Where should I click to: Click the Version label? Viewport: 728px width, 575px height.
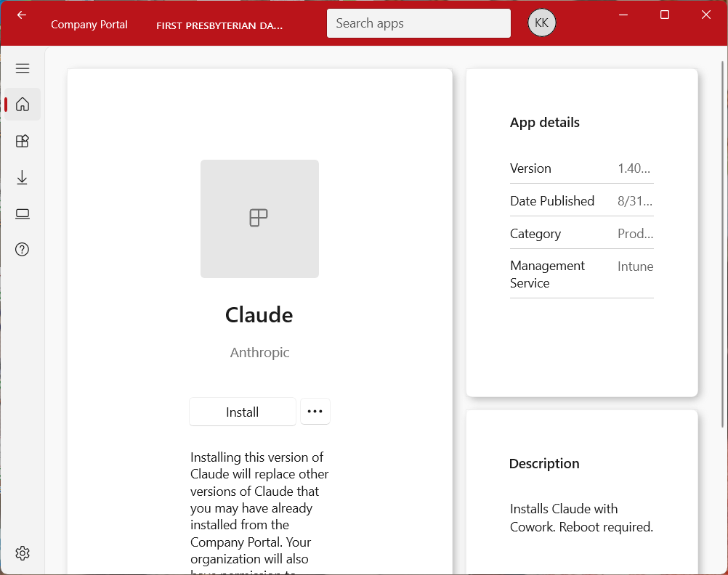point(530,168)
